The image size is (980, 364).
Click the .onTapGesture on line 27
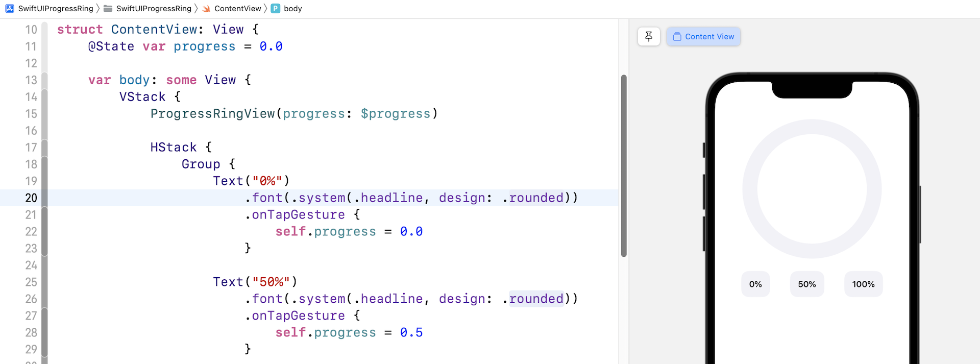(x=295, y=316)
